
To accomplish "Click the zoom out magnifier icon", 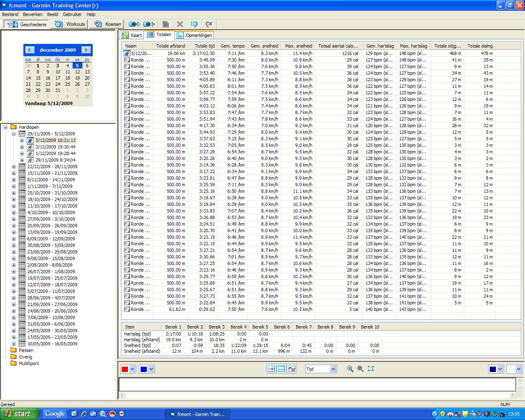I will (x=361, y=369).
